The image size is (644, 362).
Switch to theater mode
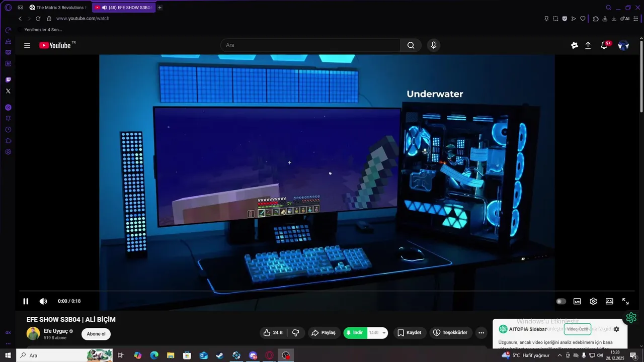coord(609,301)
